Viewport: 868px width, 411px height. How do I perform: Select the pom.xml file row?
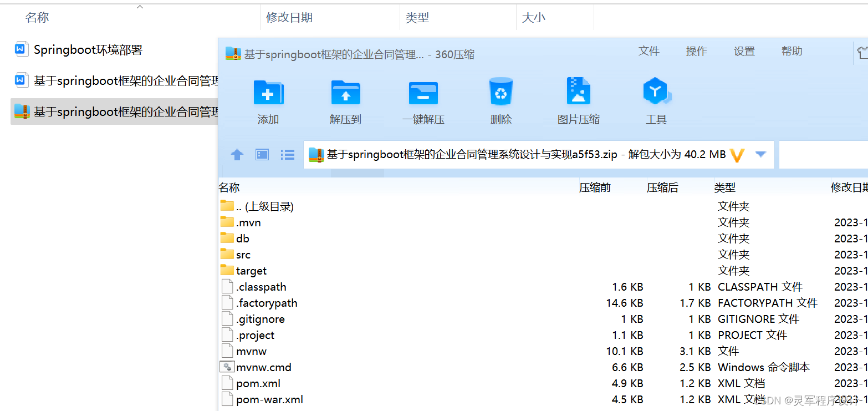pos(258,383)
